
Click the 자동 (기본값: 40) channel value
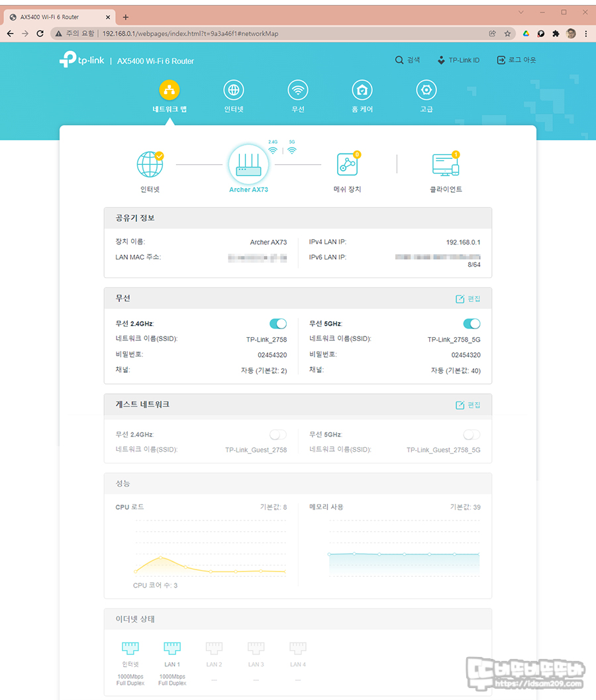tap(456, 371)
